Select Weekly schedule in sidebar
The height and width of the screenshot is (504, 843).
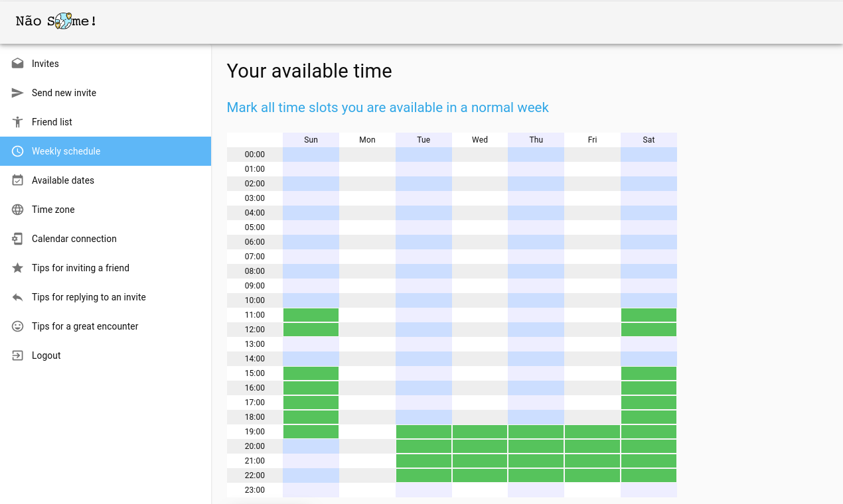pyautogui.click(x=106, y=151)
